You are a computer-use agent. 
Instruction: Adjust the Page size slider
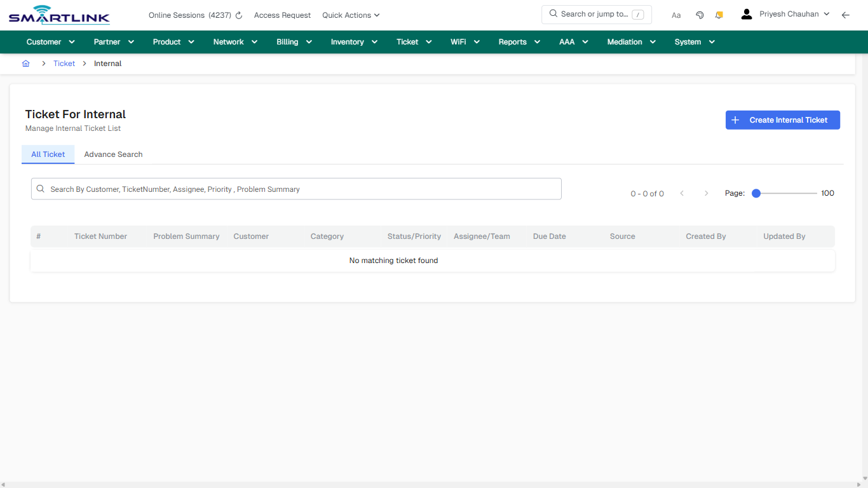pos(756,193)
